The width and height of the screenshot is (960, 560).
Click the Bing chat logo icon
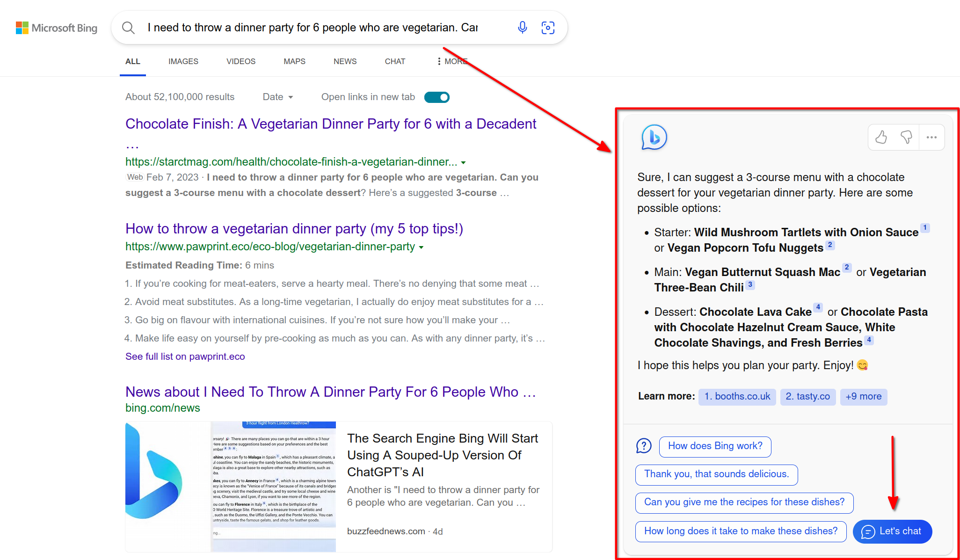(x=654, y=137)
